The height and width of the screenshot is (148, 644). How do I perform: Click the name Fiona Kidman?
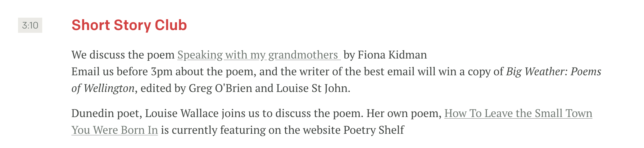(392, 55)
